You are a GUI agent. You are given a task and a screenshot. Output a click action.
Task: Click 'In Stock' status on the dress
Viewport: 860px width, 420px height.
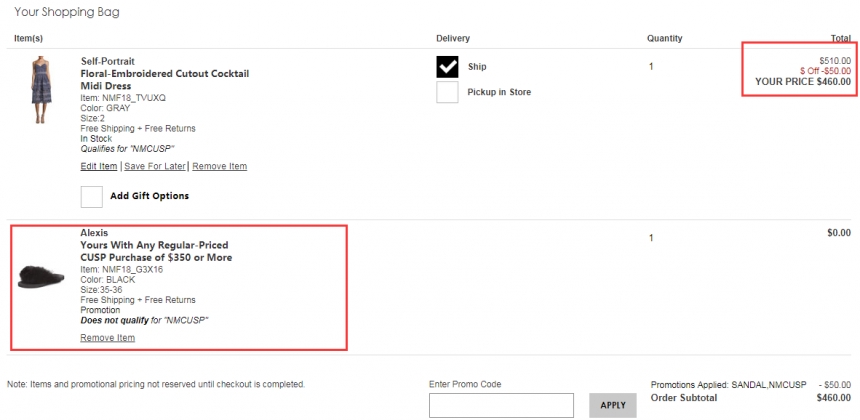coord(96,139)
